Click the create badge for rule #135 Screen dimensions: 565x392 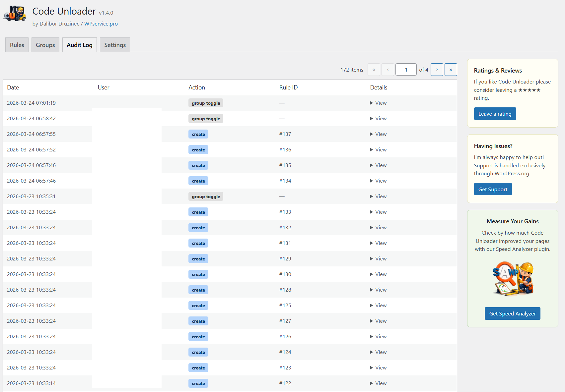198,165
